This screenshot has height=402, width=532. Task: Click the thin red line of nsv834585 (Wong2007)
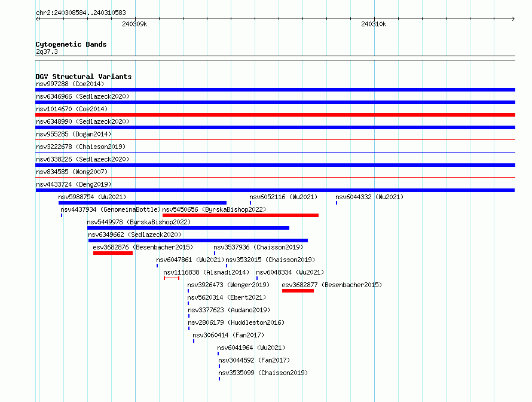pyautogui.click(x=275, y=177)
